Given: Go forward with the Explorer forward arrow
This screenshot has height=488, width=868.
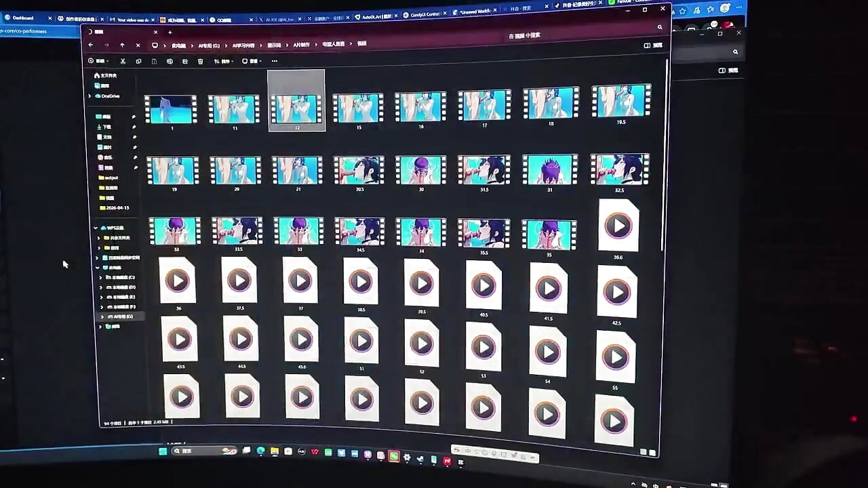Looking at the screenshot, I should [106, 45].
